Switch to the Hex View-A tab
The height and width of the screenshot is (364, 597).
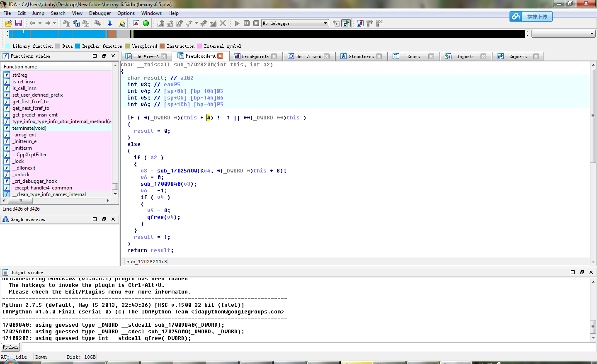point(308,56)
